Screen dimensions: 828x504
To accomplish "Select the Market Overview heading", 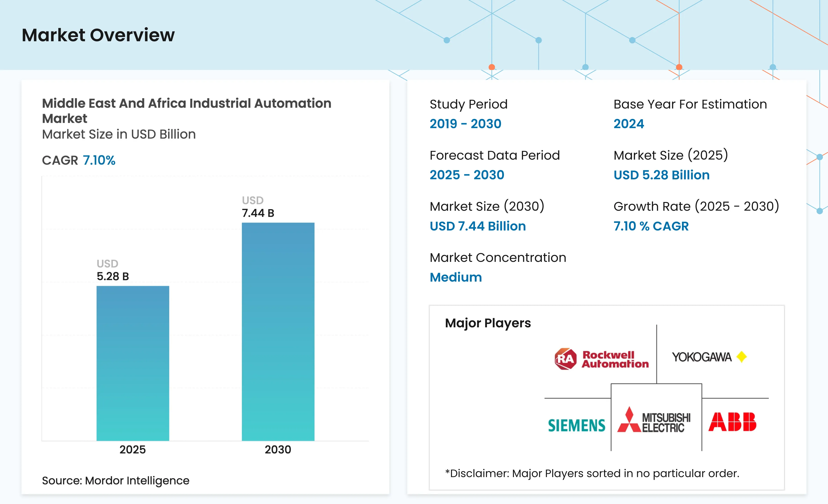I will click(x=98, y=35).
